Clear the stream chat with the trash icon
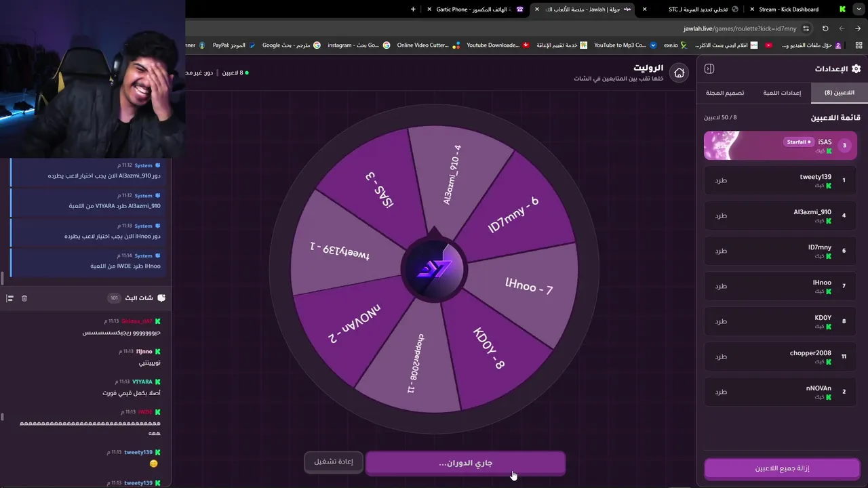The width and height of the screenshot is (868, 488). [x=24, y=298]
